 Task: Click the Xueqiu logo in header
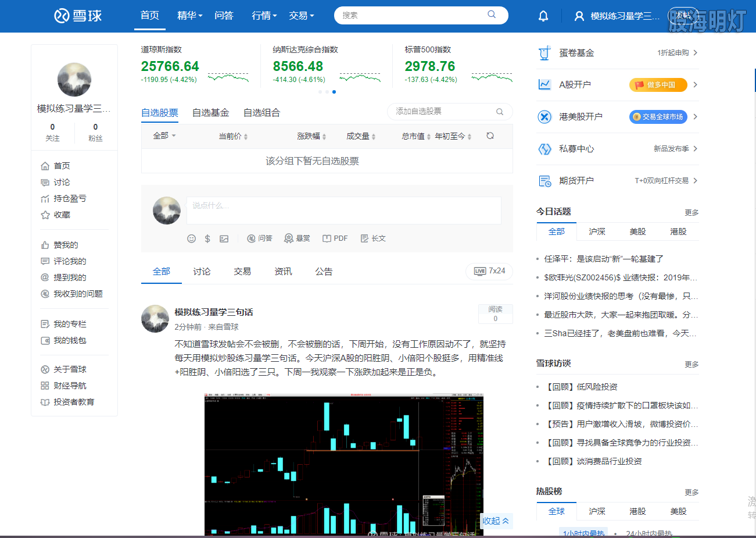(78, 16)
